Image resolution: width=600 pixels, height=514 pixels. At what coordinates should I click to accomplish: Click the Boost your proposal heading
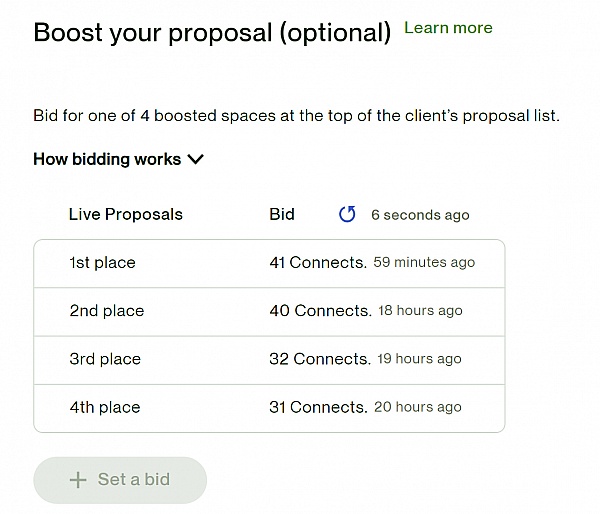212,32
